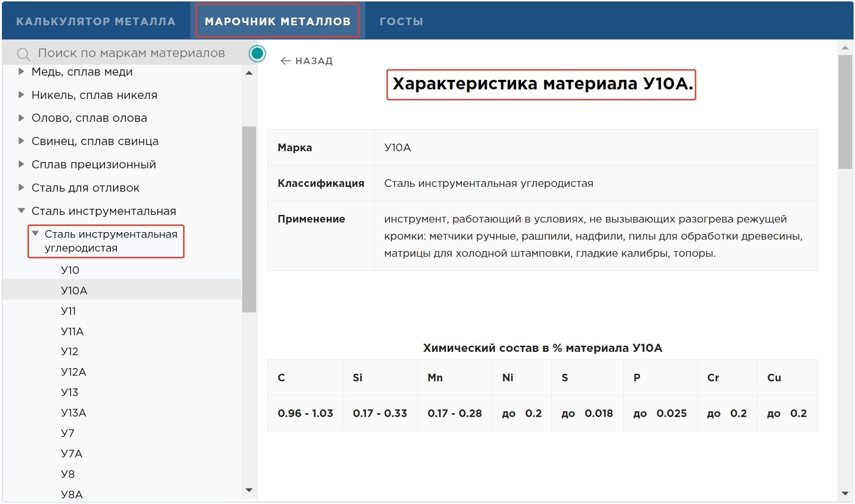The image size is (855, 504).
Task: Click the sidebar scroll-up arrow
Action: (249, 73)
